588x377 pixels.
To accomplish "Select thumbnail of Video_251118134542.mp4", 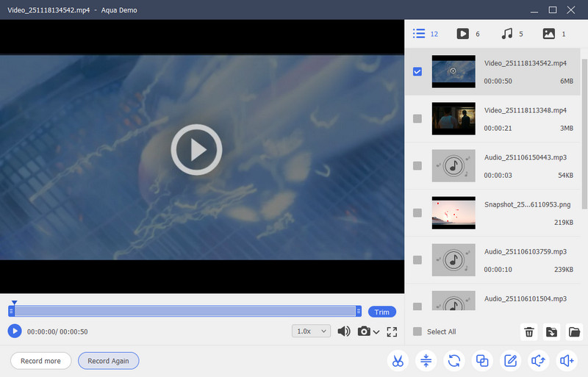I will click(453, 71).
